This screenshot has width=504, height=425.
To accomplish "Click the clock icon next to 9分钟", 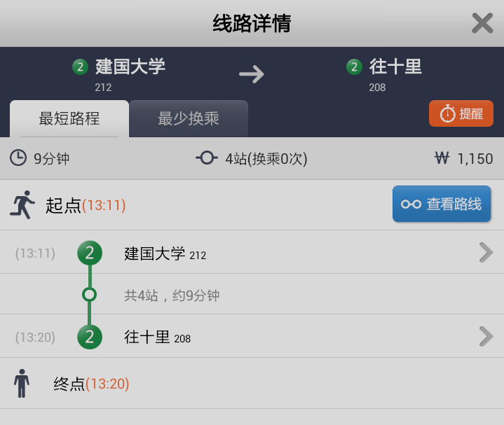I will pyautogui.click(x=18, y=158).
